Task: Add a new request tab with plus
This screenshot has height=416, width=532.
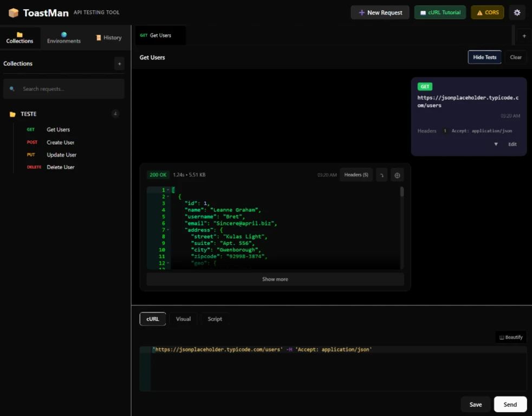Action: point(524,36)
